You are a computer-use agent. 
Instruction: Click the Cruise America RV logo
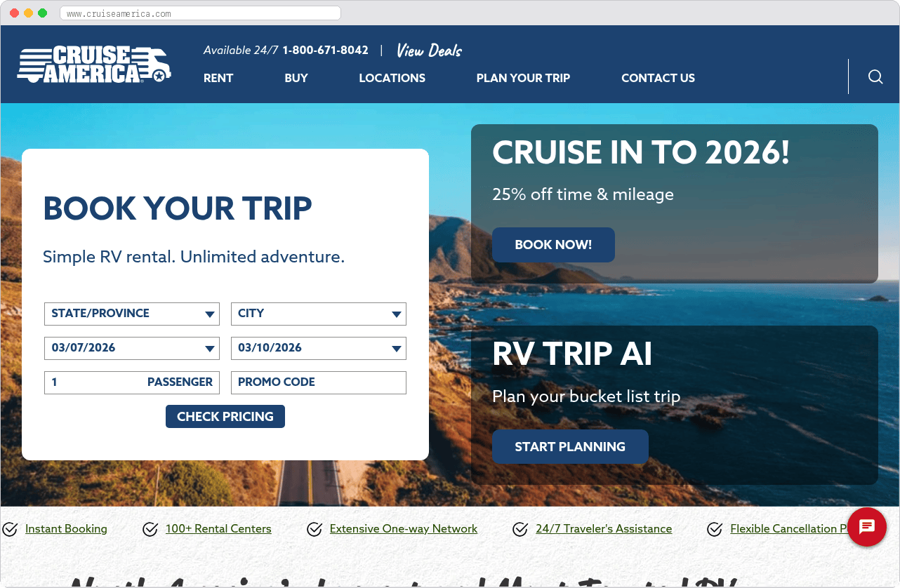click(94, 63)
